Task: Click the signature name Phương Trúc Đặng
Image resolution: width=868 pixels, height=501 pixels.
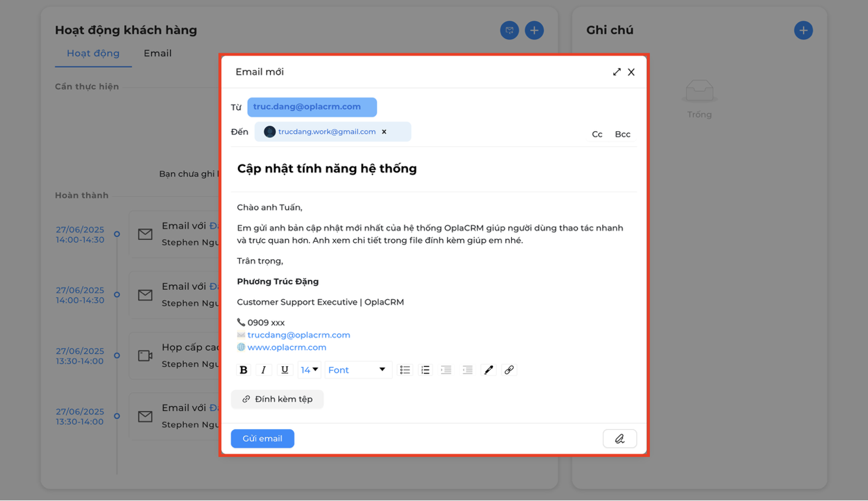Action: pos(278,282)
